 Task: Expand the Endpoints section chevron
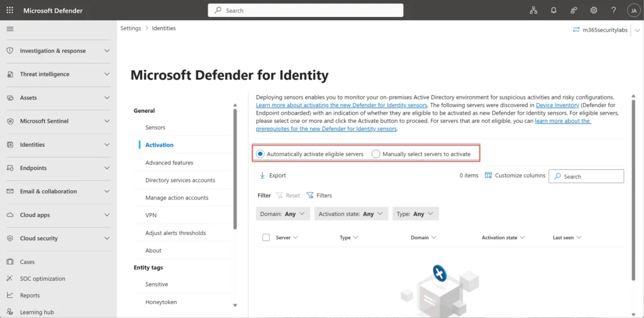click(x=107, y=168)
